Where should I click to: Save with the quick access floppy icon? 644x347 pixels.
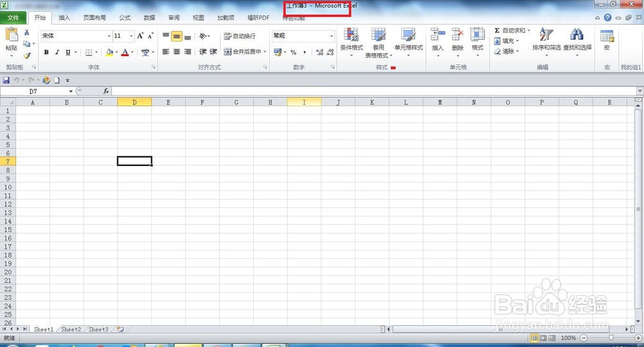point(6,80)
